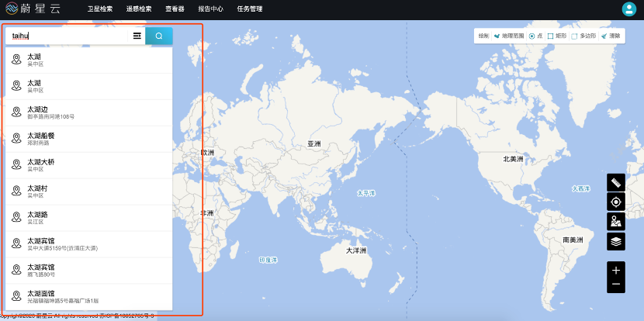Zoom in with the plus button
Viewport: 644px width, 321px height.
616,271
